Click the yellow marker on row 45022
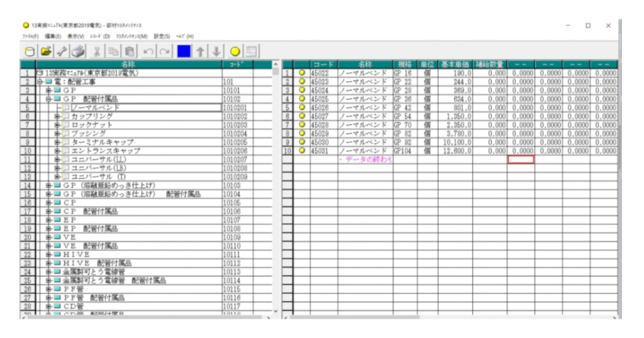The width and height of the screenshot is (644, 338). click(302, 73)
